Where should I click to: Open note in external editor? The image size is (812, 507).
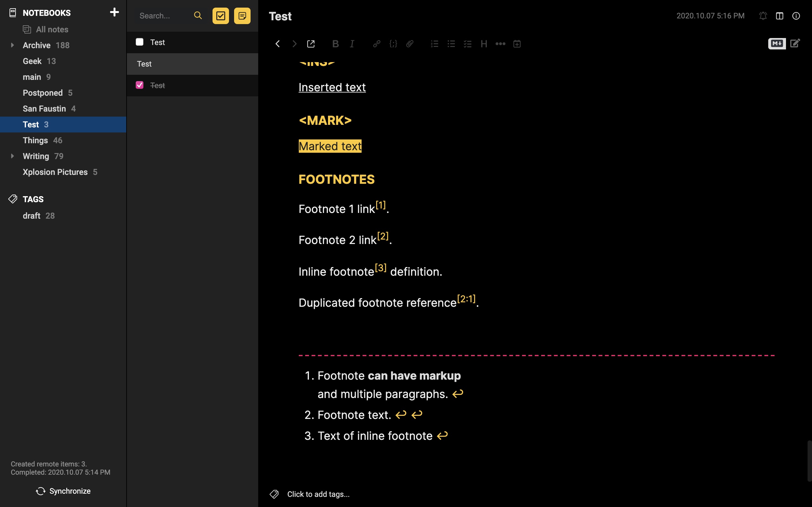pyautogui.click(x=311, y=44)
